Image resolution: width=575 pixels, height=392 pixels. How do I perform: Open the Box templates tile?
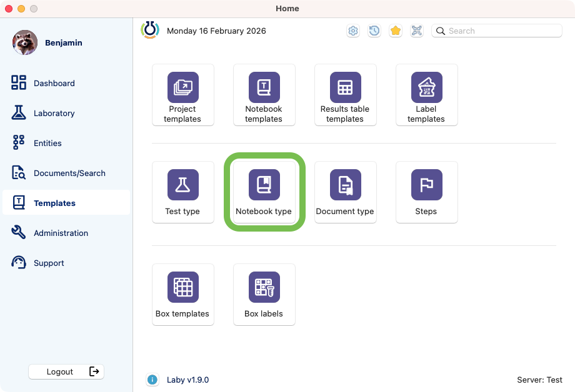click(182, 295)
